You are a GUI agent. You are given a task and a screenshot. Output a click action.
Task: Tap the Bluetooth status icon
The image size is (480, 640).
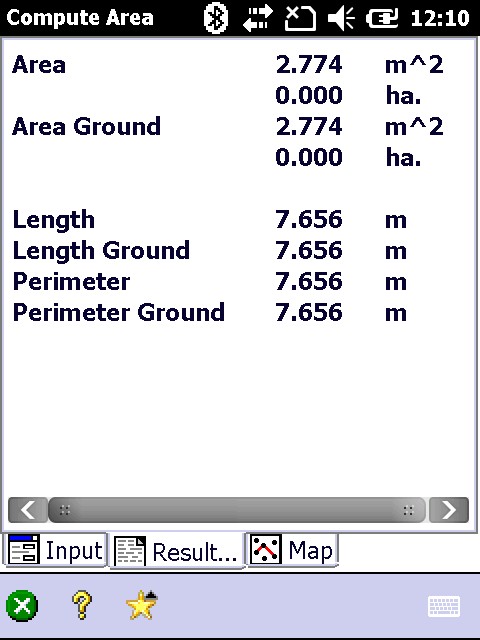(216, 18)
